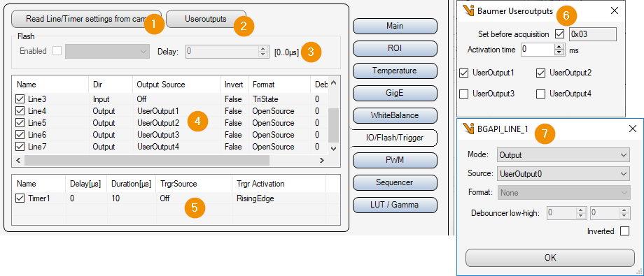This screenshot has height=276, width=644.
Task: Click the Format column header in lines list
Action: point(279,85)
